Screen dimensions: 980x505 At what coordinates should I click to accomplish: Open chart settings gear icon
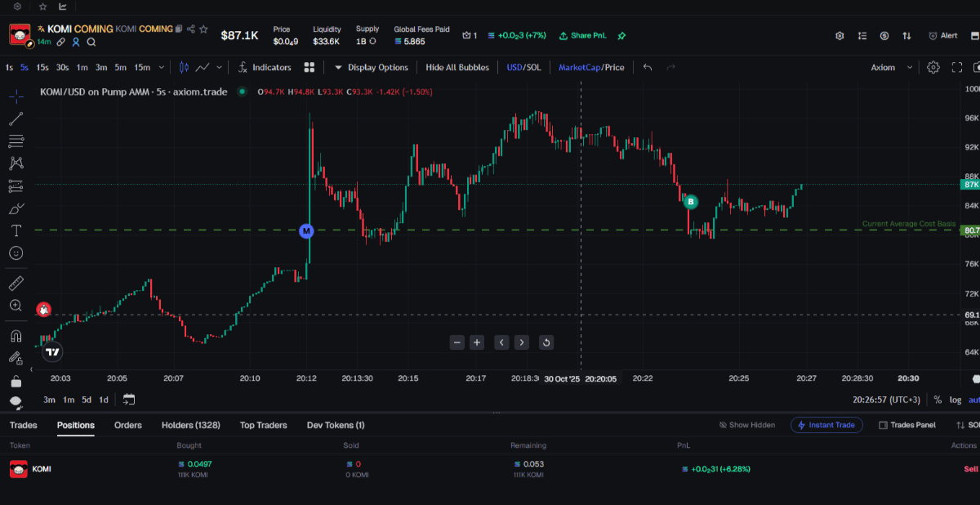point(933,67)
